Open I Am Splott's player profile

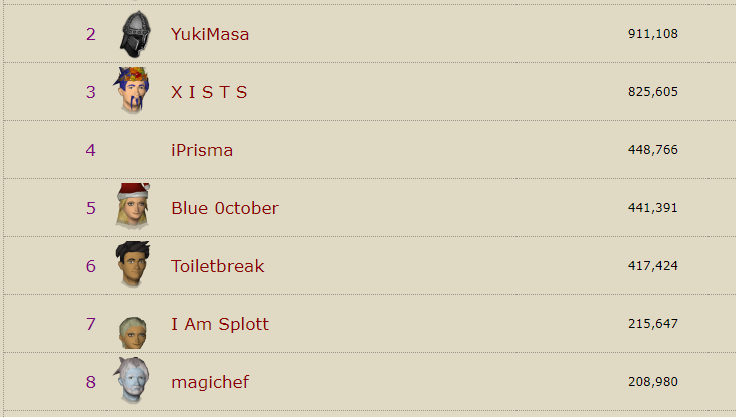220,324
